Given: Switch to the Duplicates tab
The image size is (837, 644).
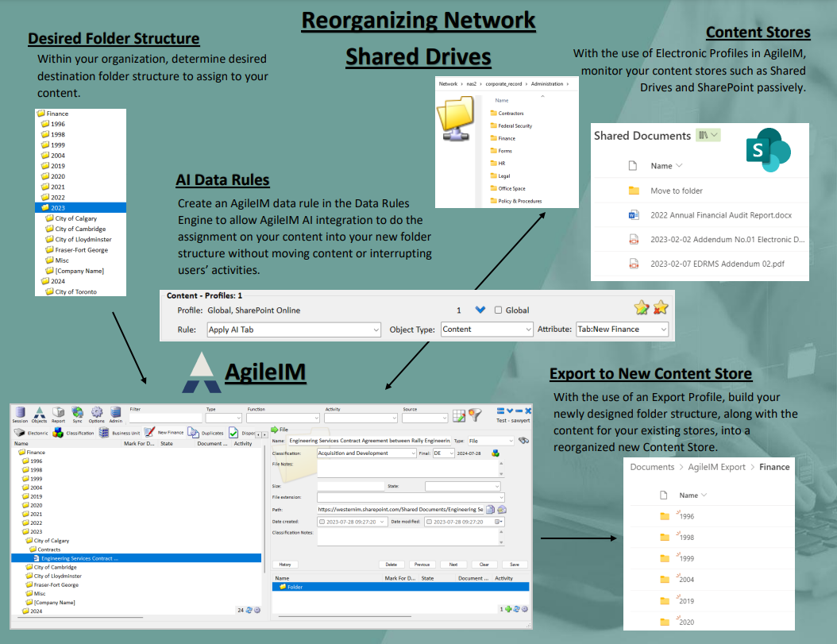Looking at the screenshot, I should coord(206,433).
